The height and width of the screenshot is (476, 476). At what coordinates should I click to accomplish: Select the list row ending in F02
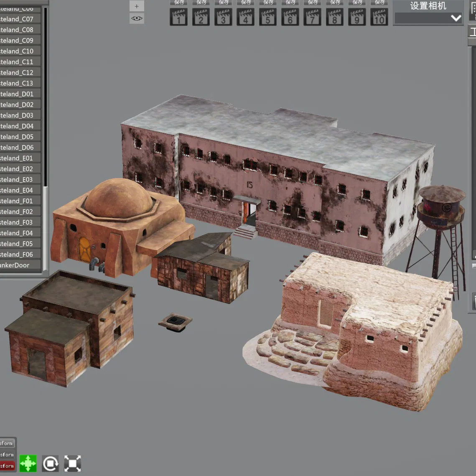20,211
